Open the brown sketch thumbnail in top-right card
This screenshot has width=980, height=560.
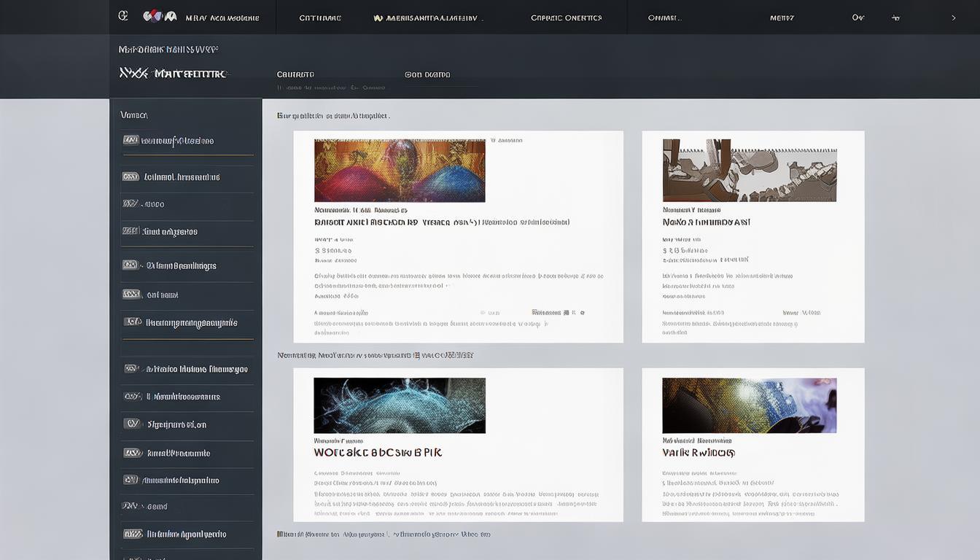point(749,171)
